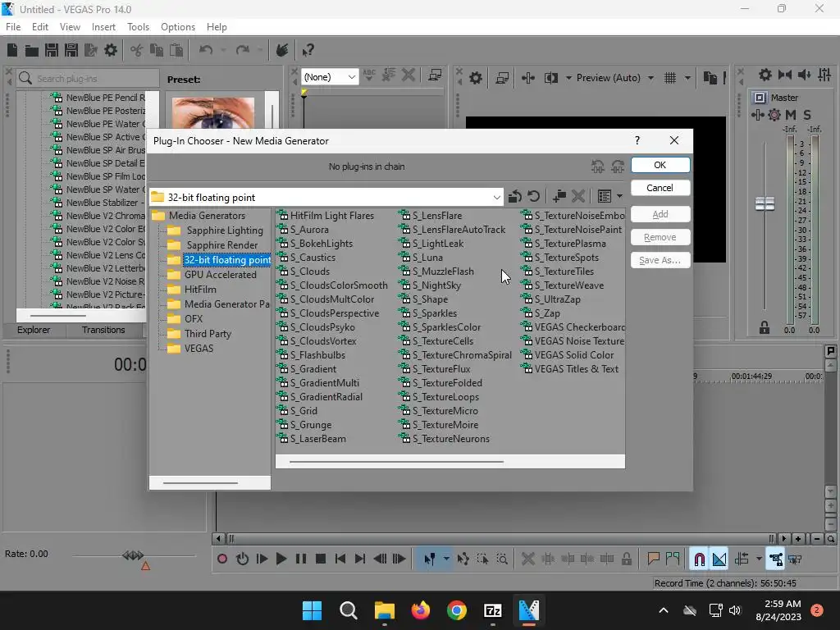Toggle Loop Playback button
This screenshot has height=630, width=840.
coord(242,559)
